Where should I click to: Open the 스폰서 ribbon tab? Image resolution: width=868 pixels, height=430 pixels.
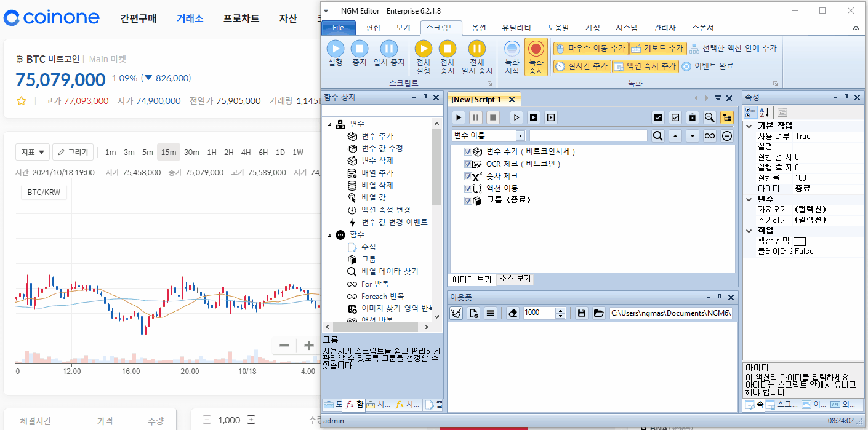pos(702,28)
